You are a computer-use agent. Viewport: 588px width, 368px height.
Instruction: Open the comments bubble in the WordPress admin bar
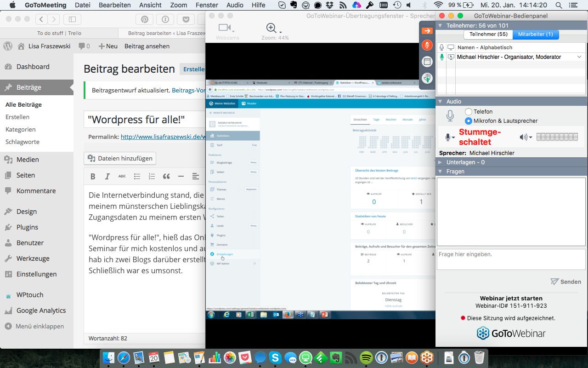click(84, 46)
